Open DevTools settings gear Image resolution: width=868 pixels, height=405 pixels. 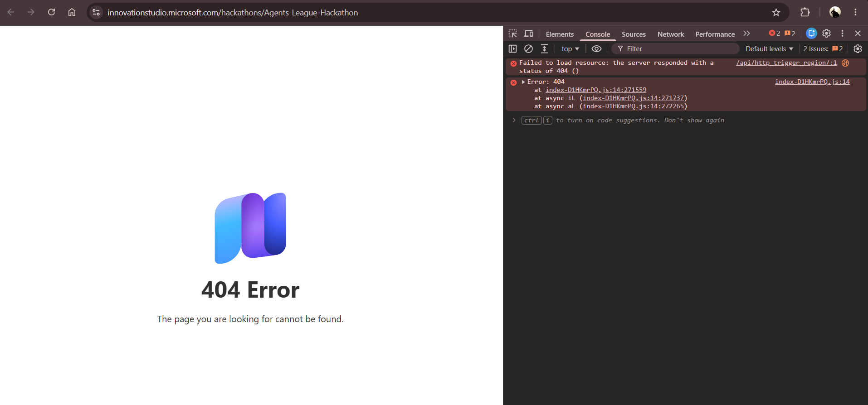point(827,34)
